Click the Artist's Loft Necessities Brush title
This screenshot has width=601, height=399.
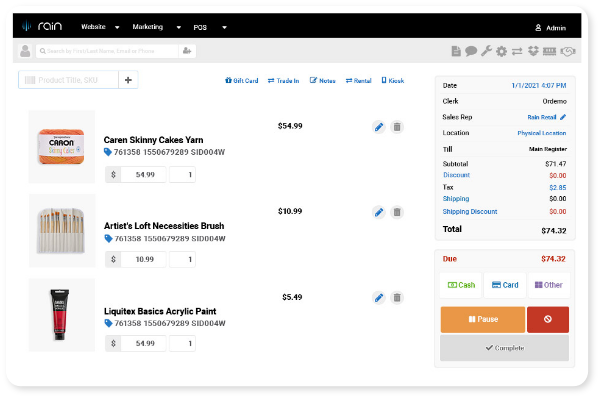[164, 226]
